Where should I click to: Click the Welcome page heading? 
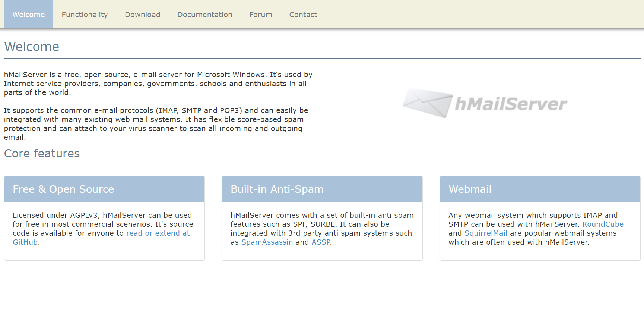[32, 47]
